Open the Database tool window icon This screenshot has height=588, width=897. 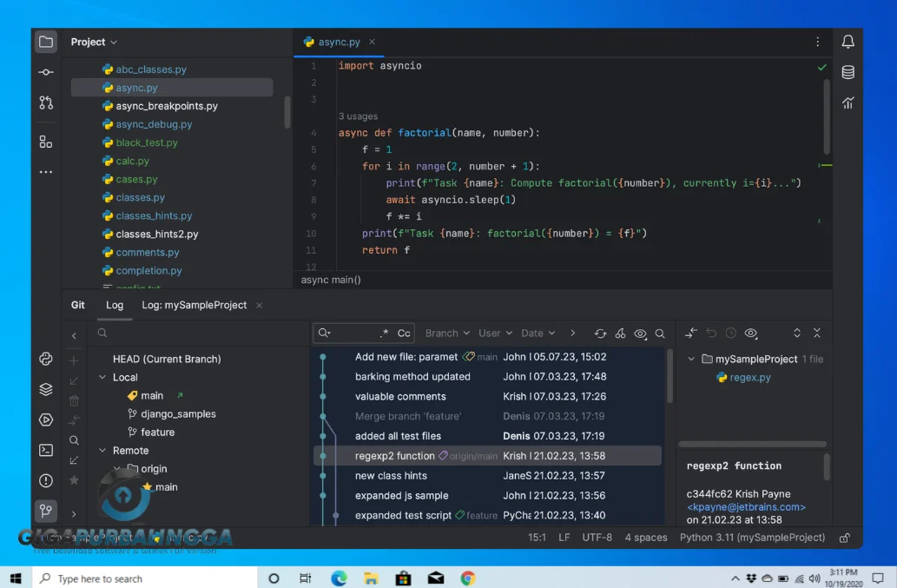(x=848, y=72)
